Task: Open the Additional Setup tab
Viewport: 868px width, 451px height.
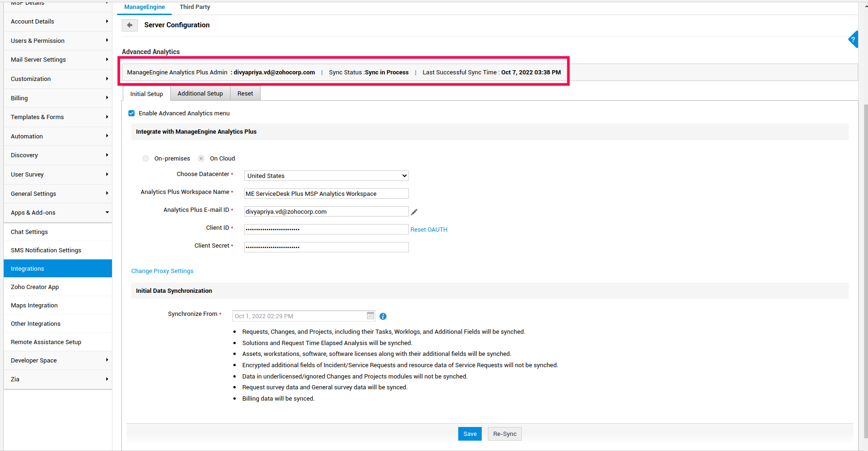Action: click(200, 94)
